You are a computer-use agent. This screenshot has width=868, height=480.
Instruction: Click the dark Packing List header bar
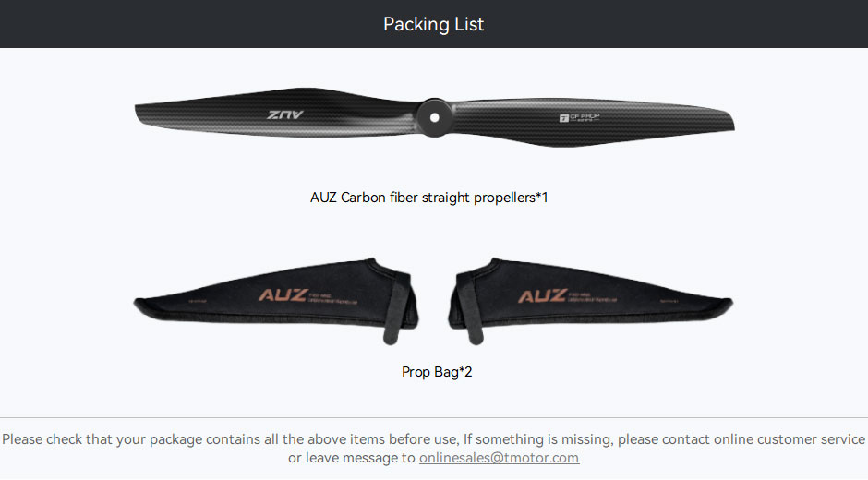pos(434,24)
